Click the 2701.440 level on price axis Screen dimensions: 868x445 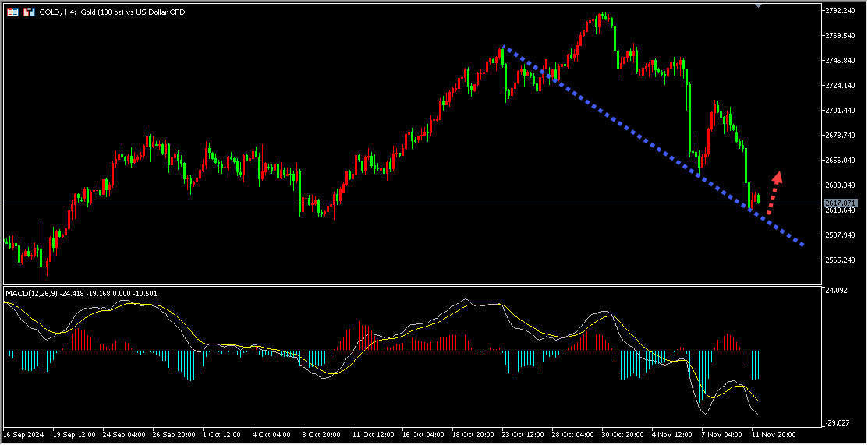(841, 111)
